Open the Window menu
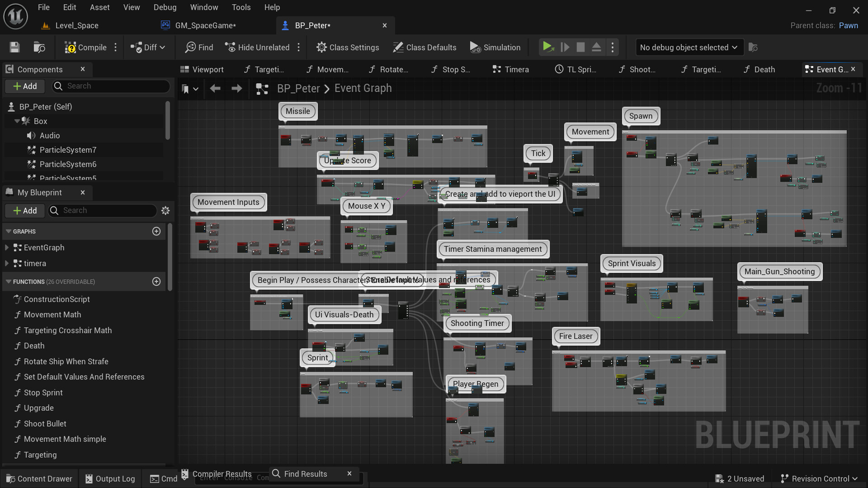This screenshot has width=868, height=488. pos(204,7)
